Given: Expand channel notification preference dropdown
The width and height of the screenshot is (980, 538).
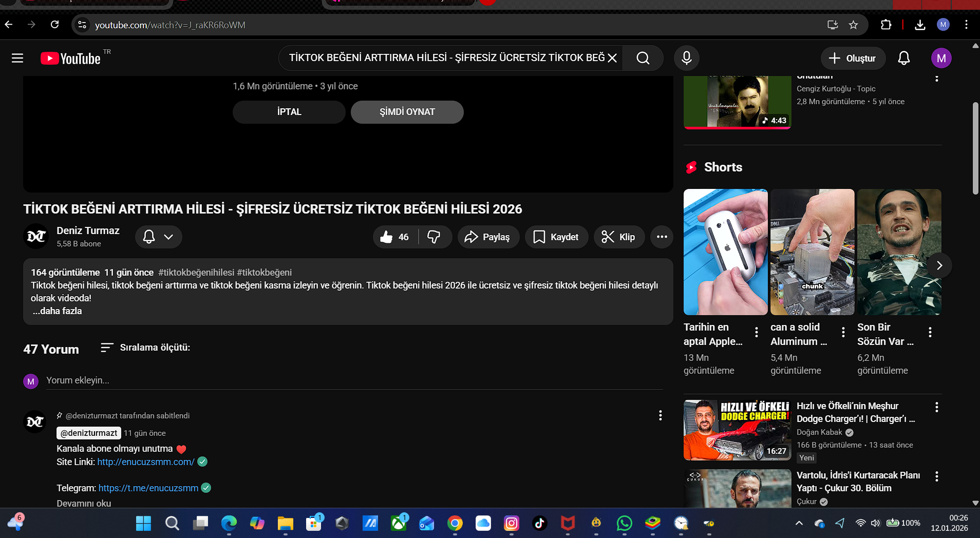Looking at the screenshot, I should click(159, 237).
